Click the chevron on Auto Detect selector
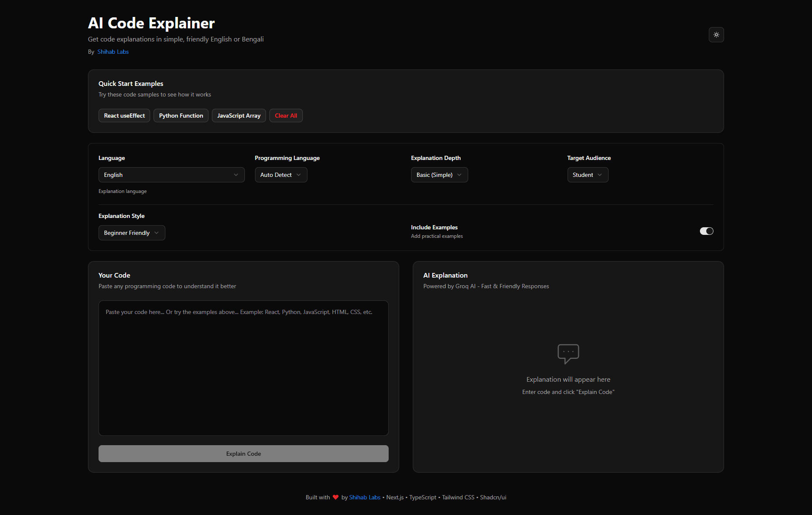812x515 pixels. (299, 175)
